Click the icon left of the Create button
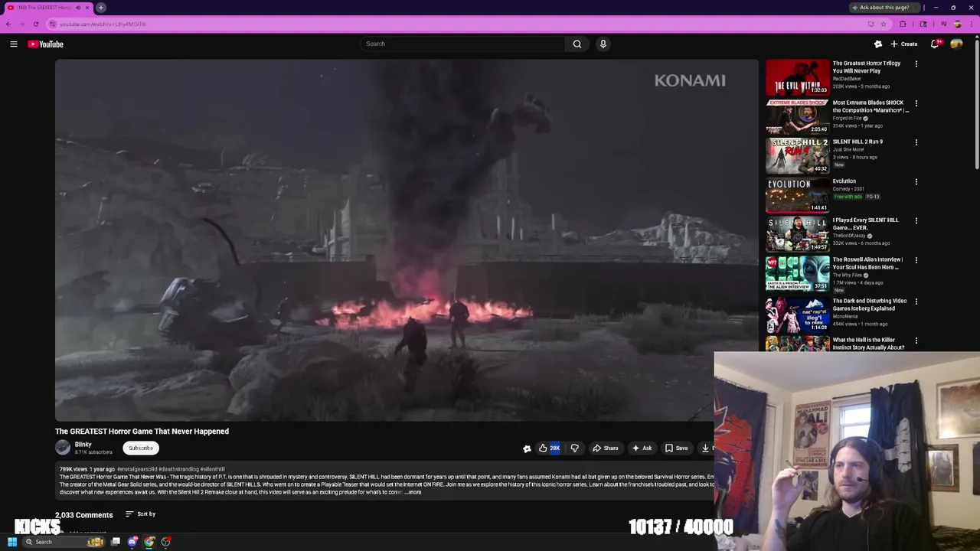The width and height of the screenshot is (980, 551). pos(878,44)
